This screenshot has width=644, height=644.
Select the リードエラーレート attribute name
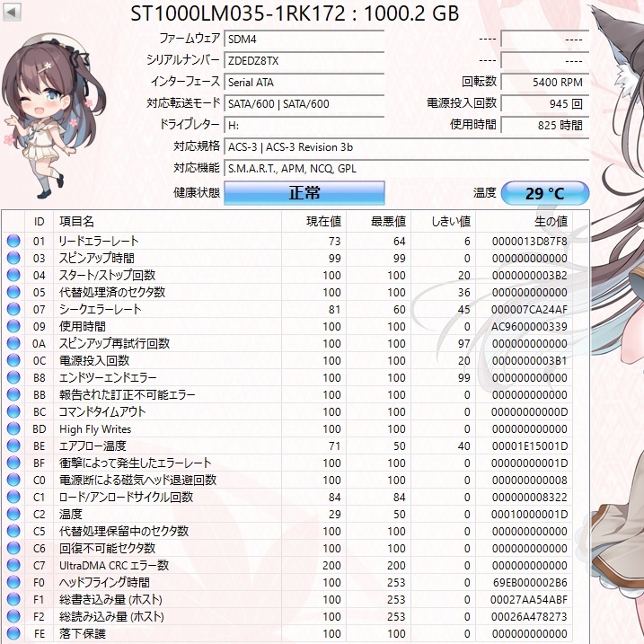pos(99,241)
